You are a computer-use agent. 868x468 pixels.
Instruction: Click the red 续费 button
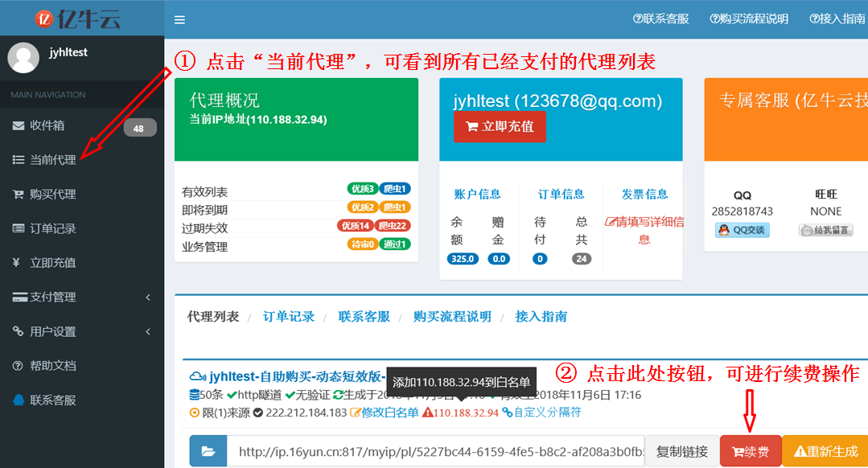pyautogui.click(x=751, y=451)
